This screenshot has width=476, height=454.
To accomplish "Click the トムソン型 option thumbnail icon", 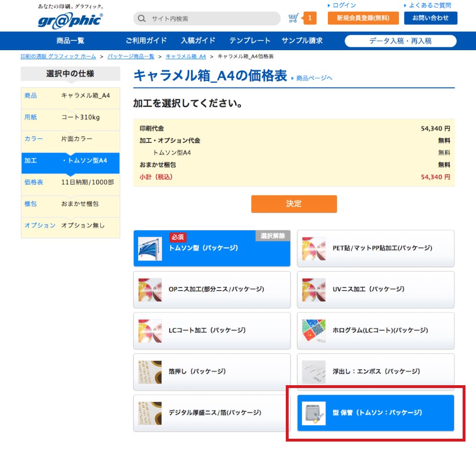I will pyautogui.click(x=150, y=249).
